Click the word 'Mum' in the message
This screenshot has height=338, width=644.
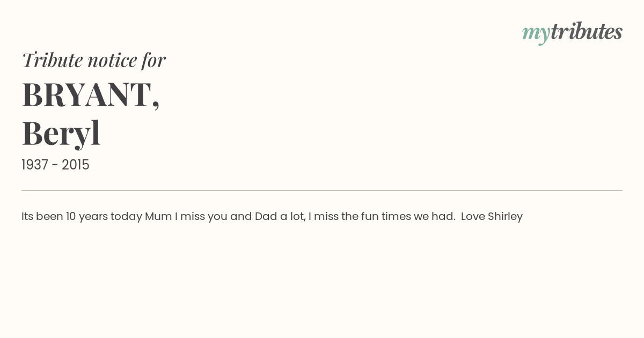(158, 216)
